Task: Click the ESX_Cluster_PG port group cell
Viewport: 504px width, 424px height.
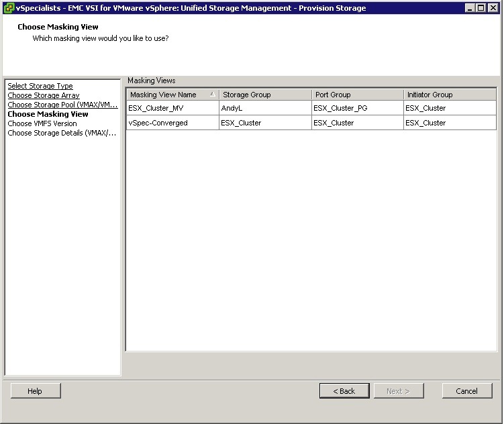Action: coord(340,108)
